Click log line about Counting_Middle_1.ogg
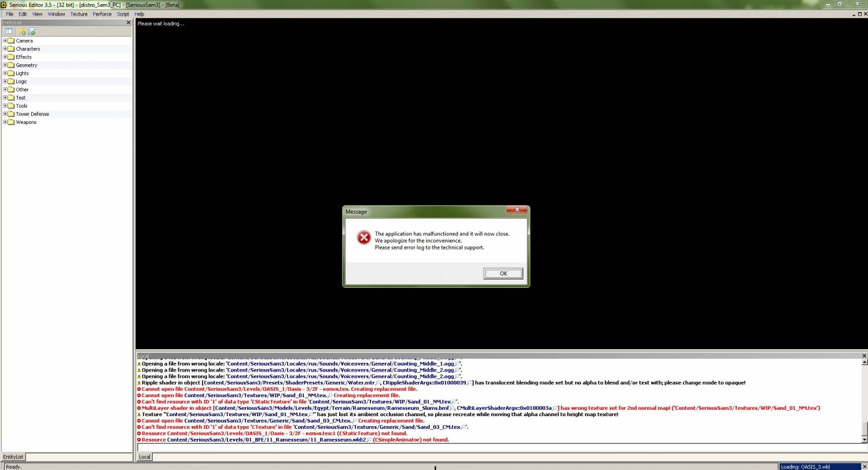This screenshot has width=868, height=470. (300, 363)
